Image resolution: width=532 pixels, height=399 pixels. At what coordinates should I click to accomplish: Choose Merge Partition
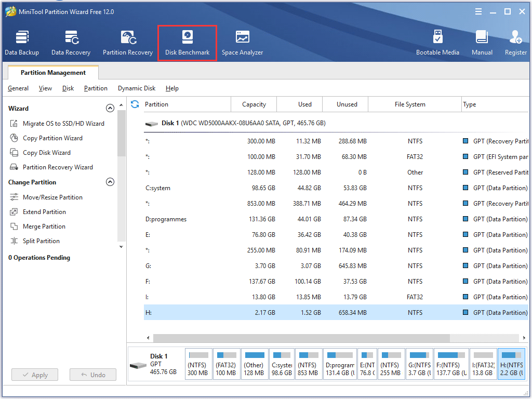[x=37, y=227]
